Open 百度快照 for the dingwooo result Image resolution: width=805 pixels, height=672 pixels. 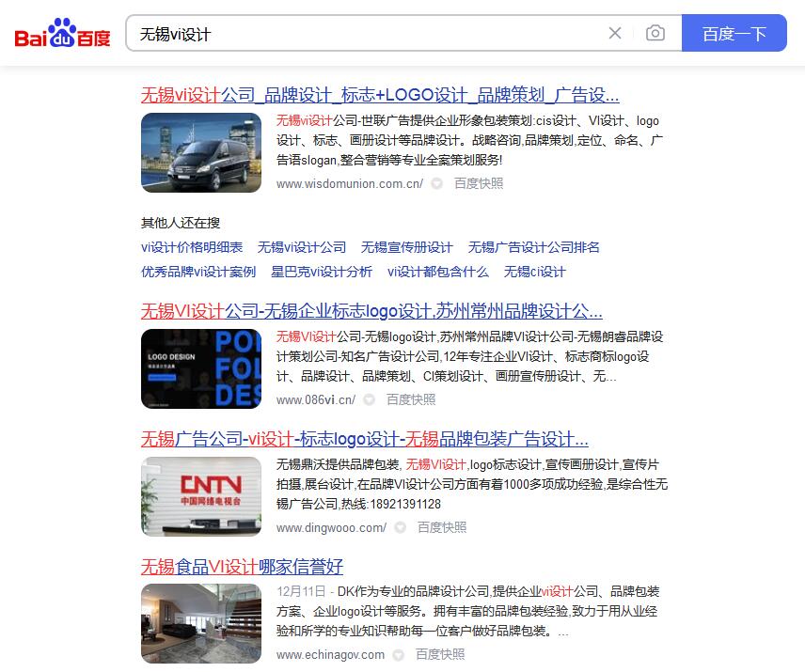442,527
